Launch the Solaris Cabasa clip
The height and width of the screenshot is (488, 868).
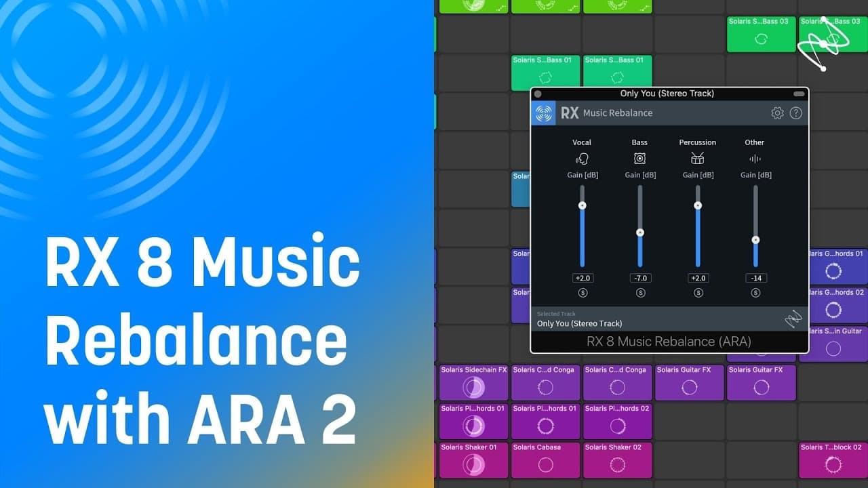(545, 460)
